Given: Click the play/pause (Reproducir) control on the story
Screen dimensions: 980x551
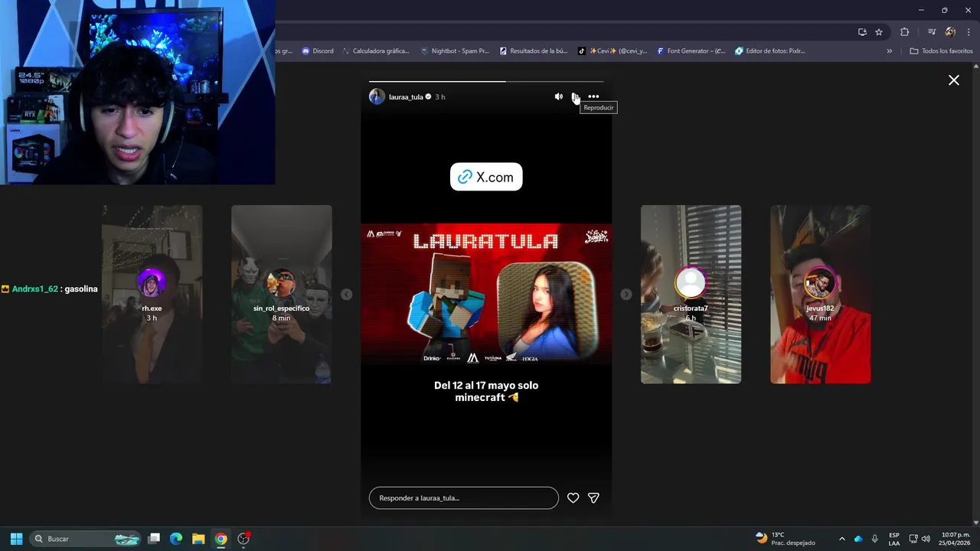Looking at the screenshot, I should [575, 96].
